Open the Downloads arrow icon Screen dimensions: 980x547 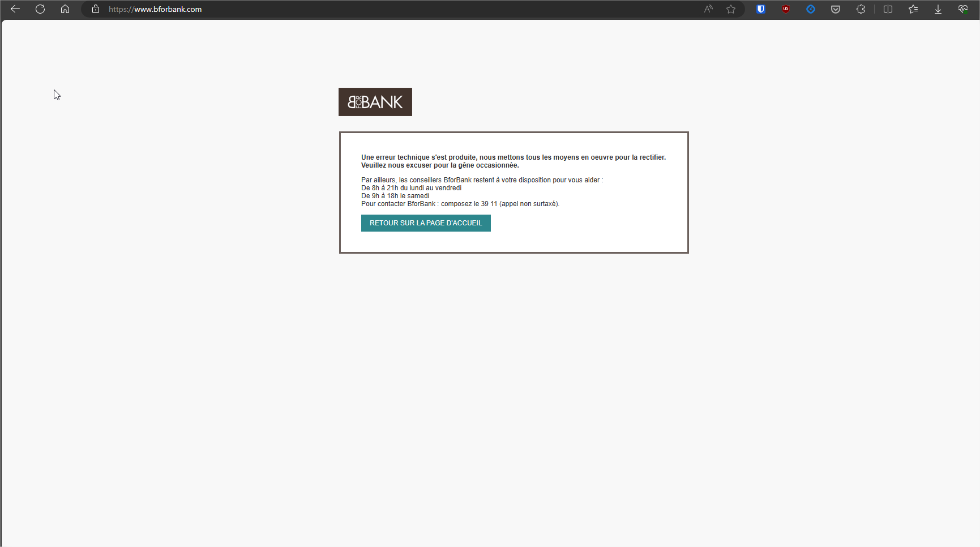pos(938,9)
